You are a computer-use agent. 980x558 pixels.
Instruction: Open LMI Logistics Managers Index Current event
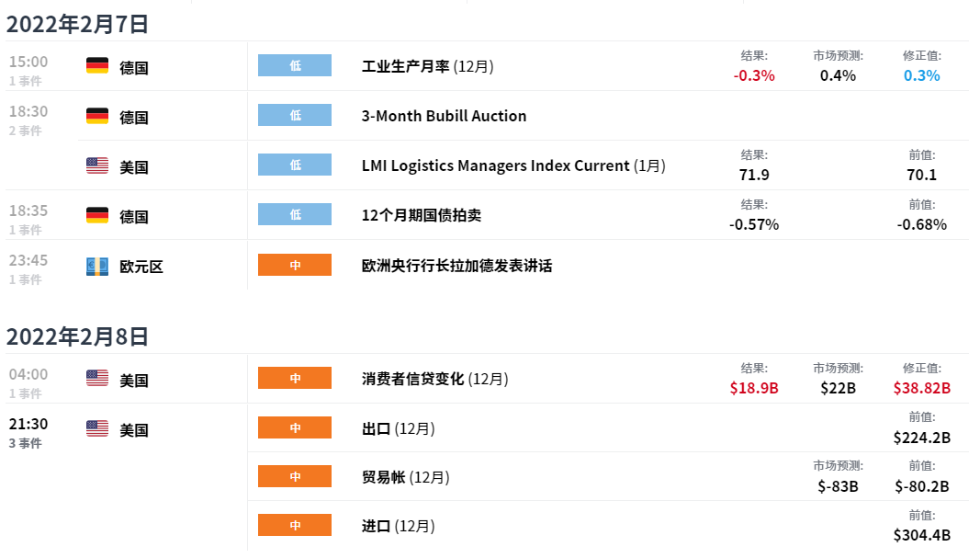513,165
